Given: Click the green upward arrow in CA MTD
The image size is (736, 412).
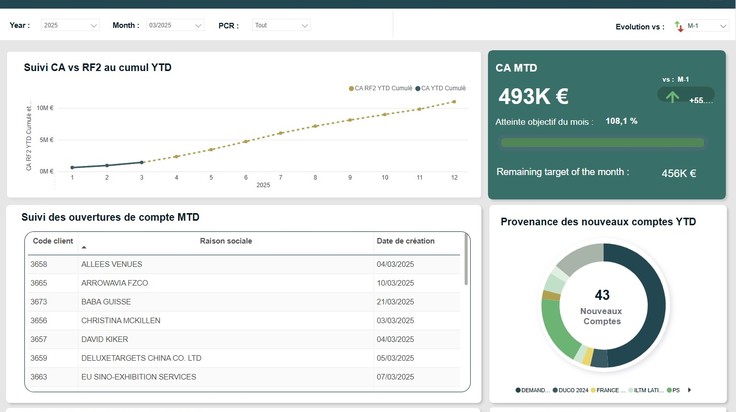Looking at the screenshot, I should tap(672, 97).
